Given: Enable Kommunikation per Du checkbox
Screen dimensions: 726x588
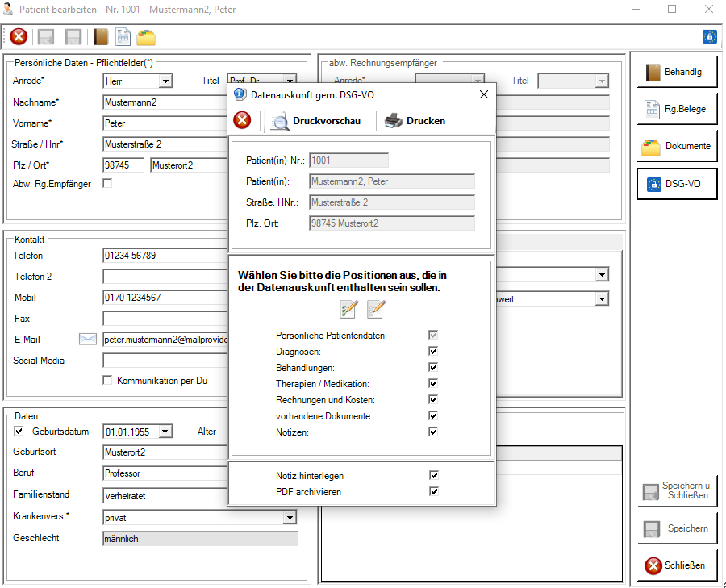Looking at the screenshot, I should pos(107,380).
